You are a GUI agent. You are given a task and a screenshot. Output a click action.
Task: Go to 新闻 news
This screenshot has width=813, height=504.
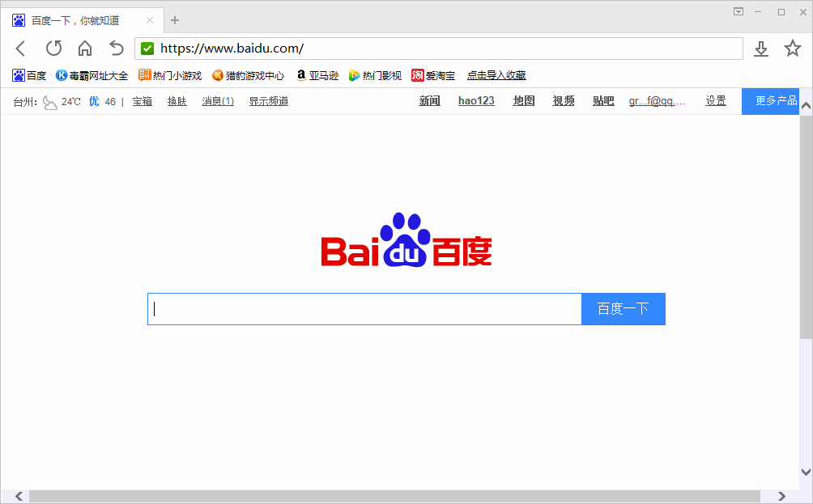(429, 101)
